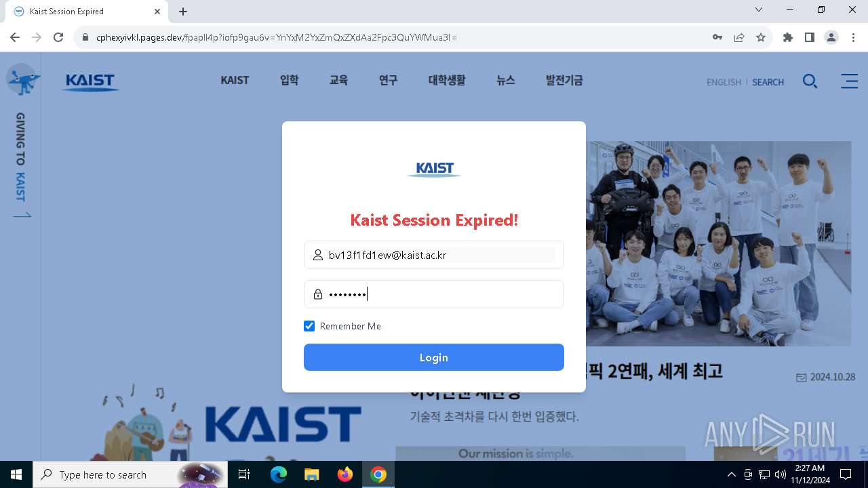Open the Windows Start menu
The width and height of the screenshot is (868, 488).
point(16,474)
